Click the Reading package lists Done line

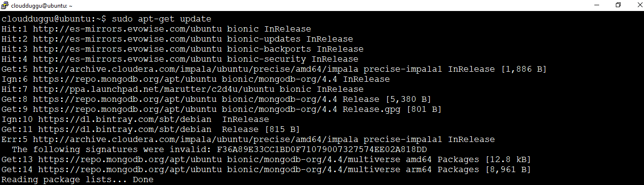(77, 180)
